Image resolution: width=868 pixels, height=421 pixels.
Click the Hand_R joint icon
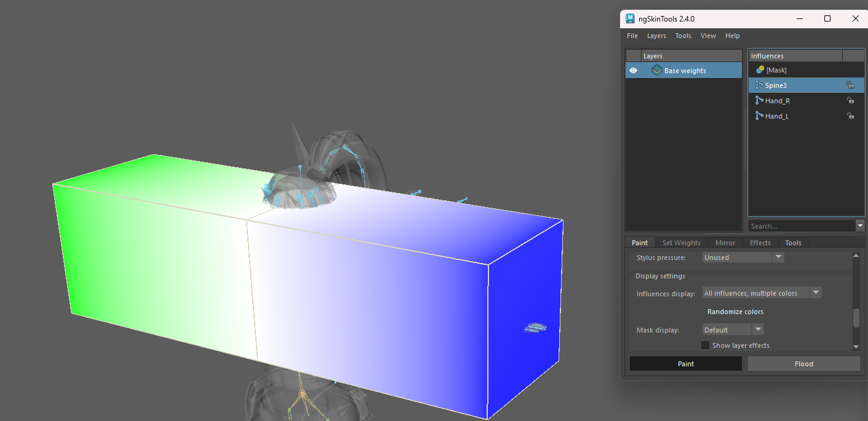click(x=760, y=101)
